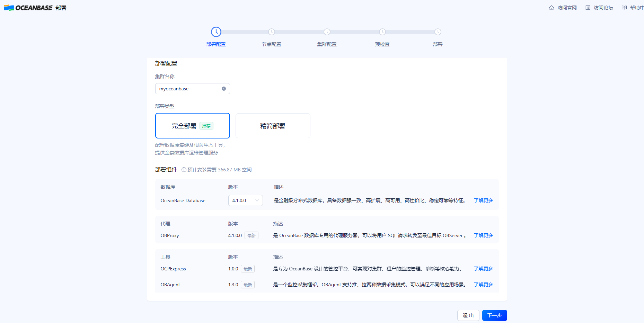Screen dimensions: 644x323
Task: Click the OCPExpress version 1.0.0 text
Action: 233,269
